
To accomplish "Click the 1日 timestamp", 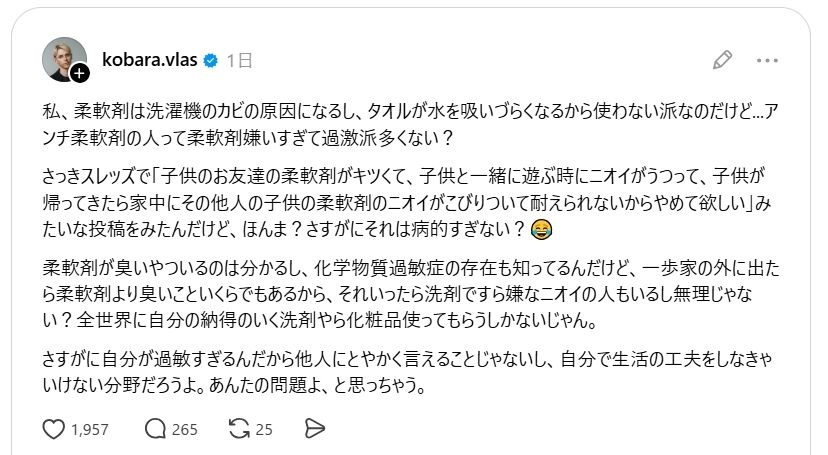I will pos(239,61).
